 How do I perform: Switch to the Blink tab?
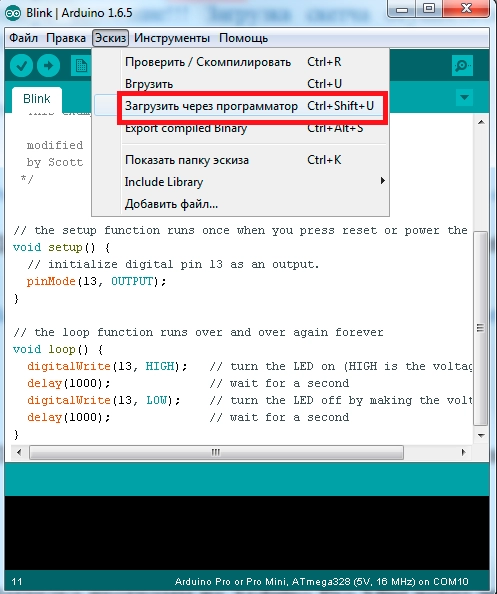point(37,99)
